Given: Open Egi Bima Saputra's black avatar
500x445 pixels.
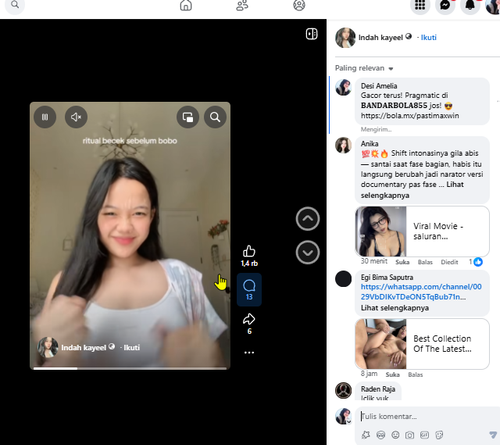Looking at the screenshot, I should pyautogui.click(x=343, y=279).
